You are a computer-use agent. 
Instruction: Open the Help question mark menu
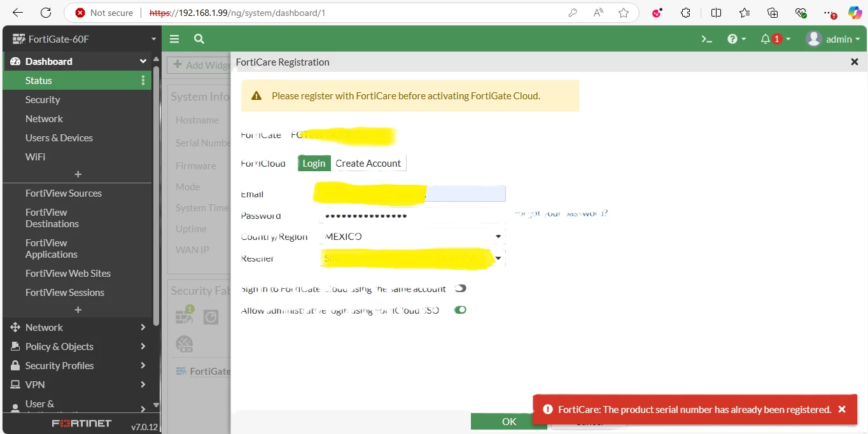736,39
